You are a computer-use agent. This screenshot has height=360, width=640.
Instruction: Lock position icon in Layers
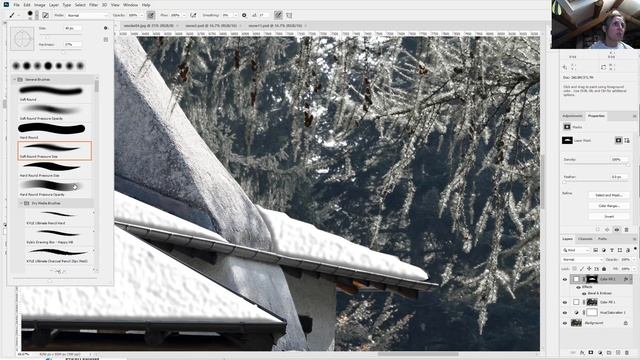(589, 269)
